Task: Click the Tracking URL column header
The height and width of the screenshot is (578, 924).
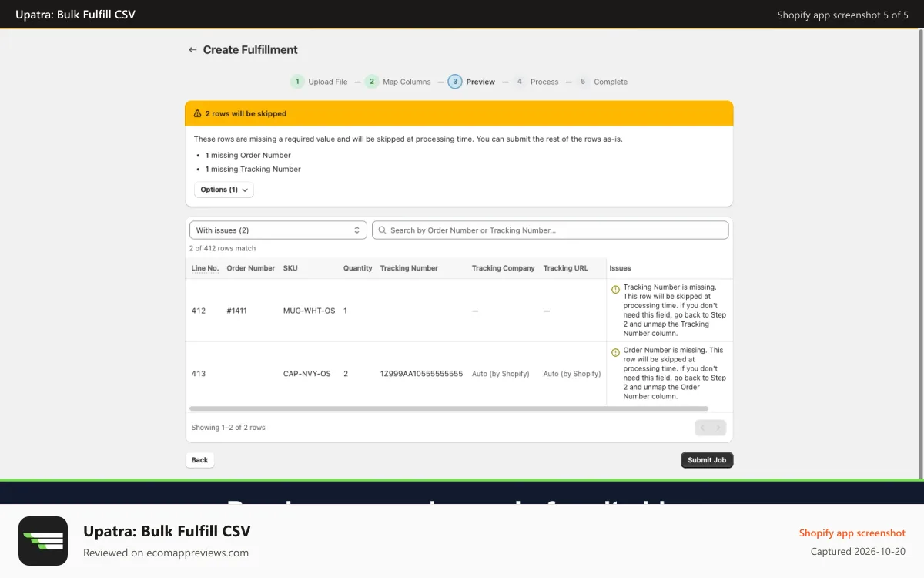Action: [x=566, y=268]
